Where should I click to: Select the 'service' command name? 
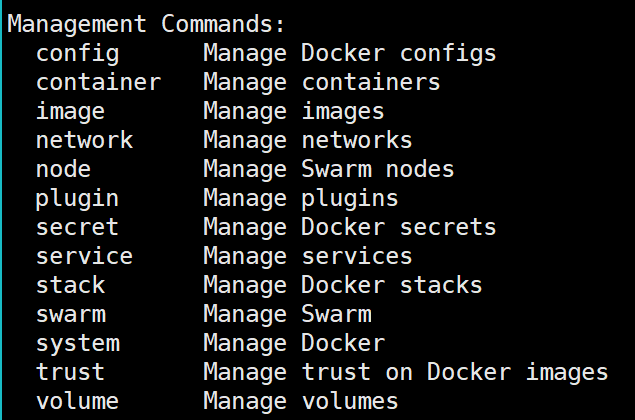click(x=84, y=256)
